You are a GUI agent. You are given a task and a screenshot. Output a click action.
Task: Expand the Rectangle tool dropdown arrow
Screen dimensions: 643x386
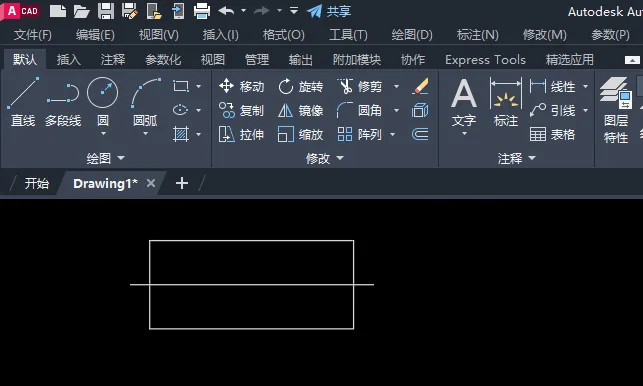pos(198,87)
